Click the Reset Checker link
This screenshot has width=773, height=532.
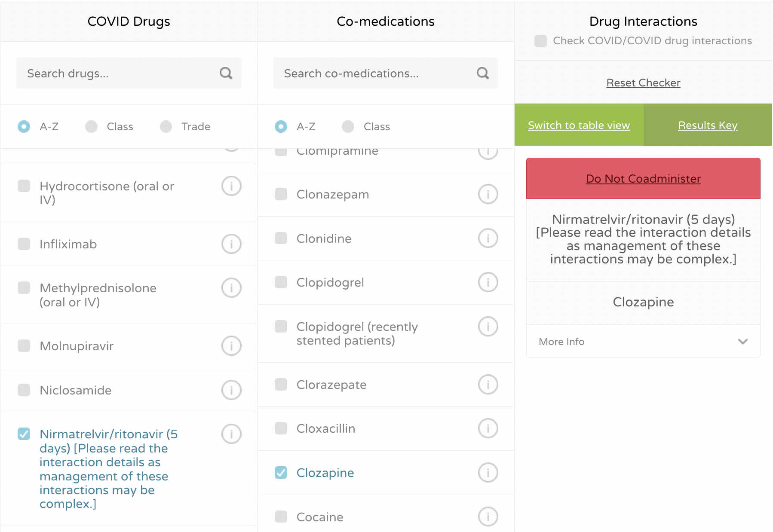[x=643, y=83]
